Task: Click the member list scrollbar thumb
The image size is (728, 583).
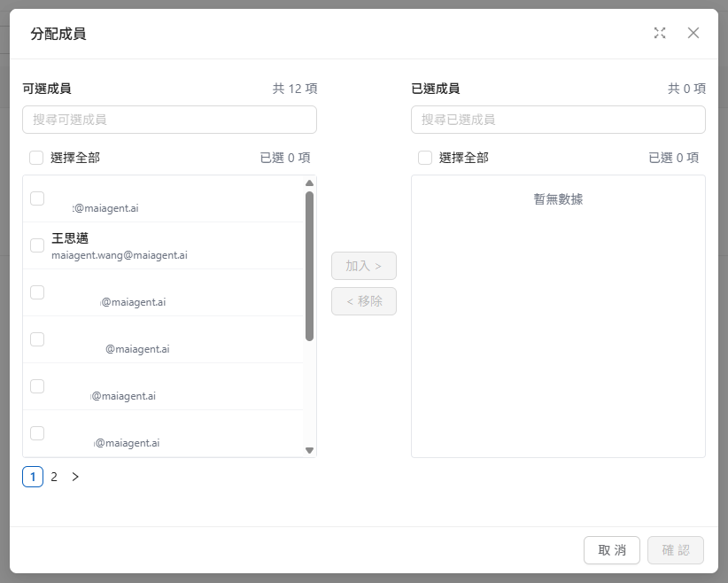Action: tap(309, 266)
